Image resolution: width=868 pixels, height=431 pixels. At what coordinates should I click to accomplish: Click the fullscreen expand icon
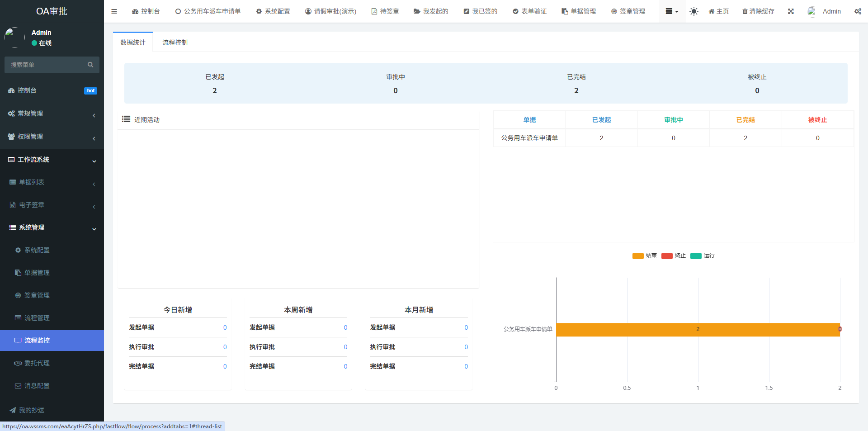(x=791, y=11)
